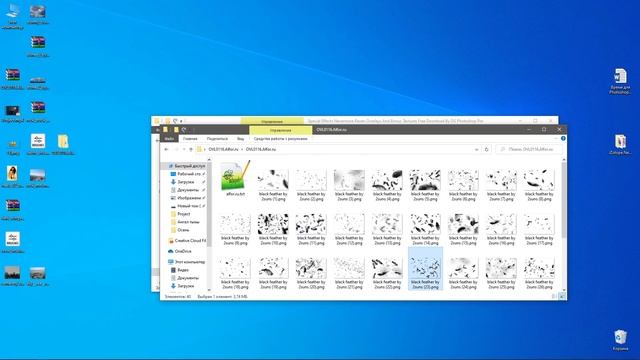Click highlighted black feather by 2sumc (23).png
Image resolution: width=640 pixels, height=360 pixels.
pyautogui.click(x=425, y=269)
